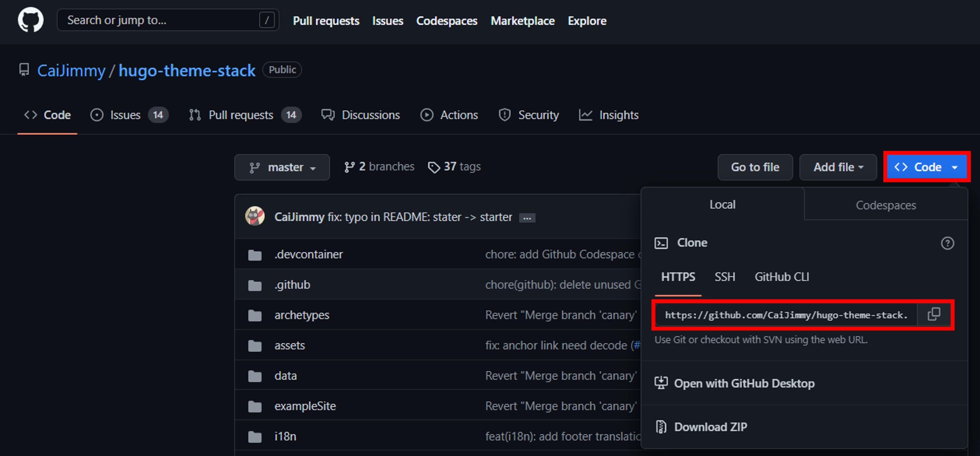Click the Issues tab circle-dot icon

(97, 115)
